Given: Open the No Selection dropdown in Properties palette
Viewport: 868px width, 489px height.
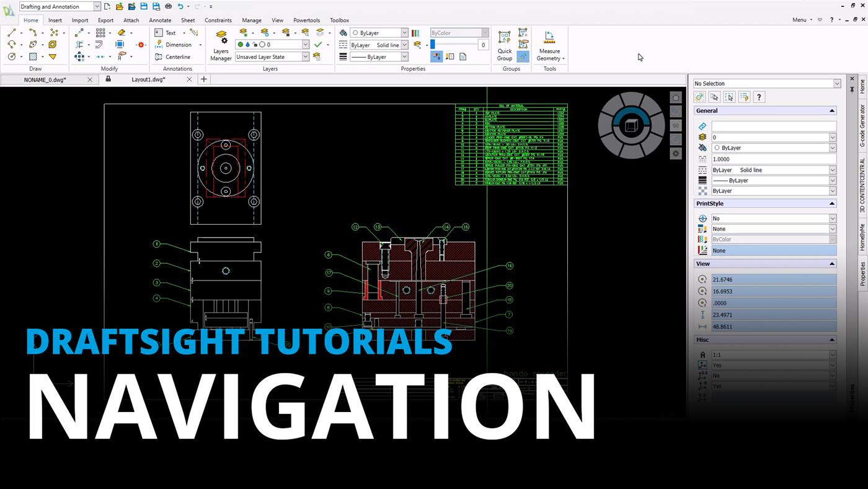Looking at the screenshot, I should [x=838, y=83].
